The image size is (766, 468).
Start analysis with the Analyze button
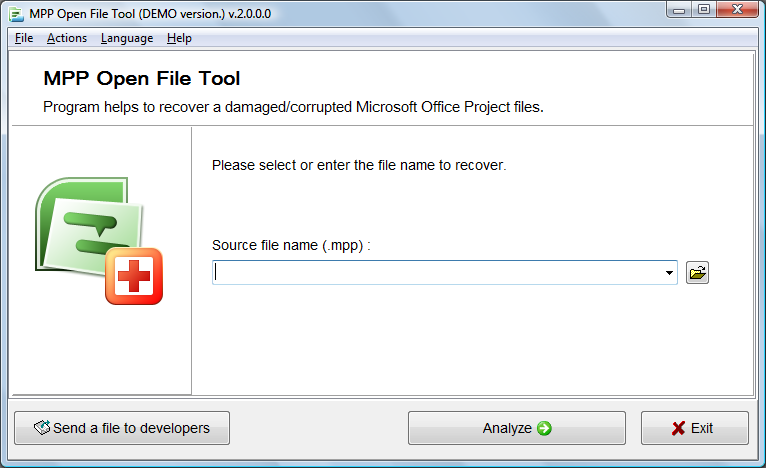coord(517,428)
